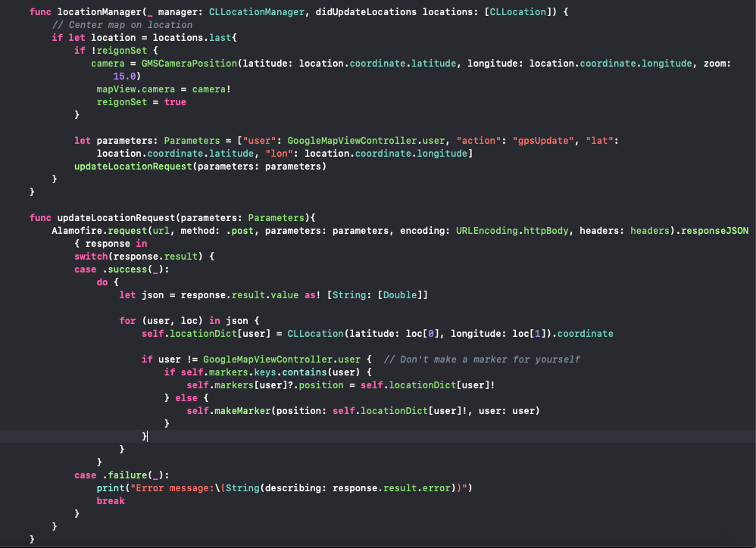756x548 pixels.
Task: Click 'self.markers[user]?.position' assignment
Action: [x=265, y=385]
